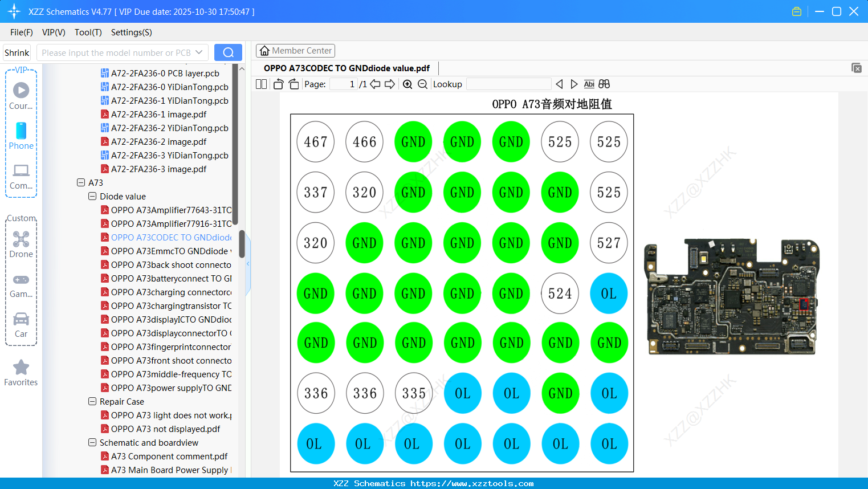This screenshot has height=489, width=868.
Task: Collapse the Repair Case section
Action: pos(92,401)
